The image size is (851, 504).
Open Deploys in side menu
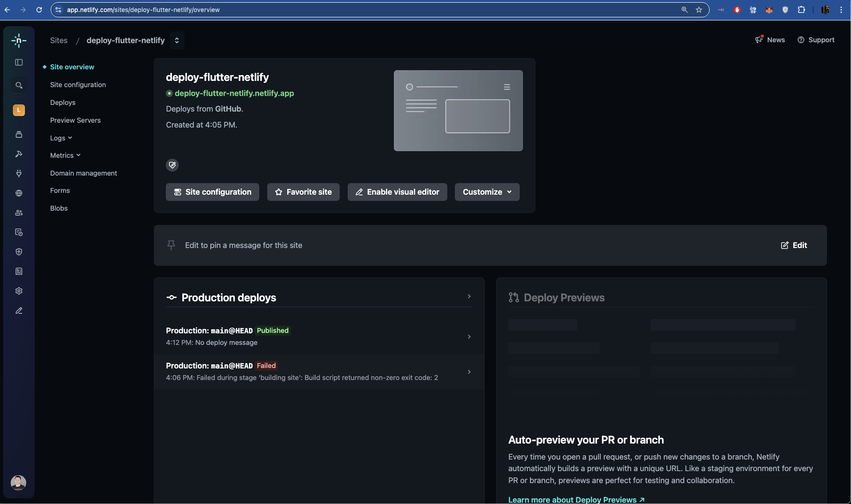point(63,103)
